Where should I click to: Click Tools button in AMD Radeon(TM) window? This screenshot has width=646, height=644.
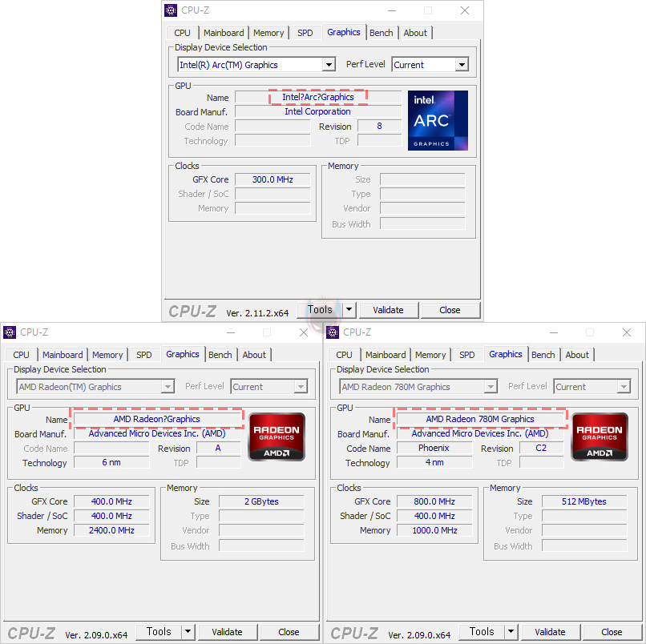[x=159, y=632]
